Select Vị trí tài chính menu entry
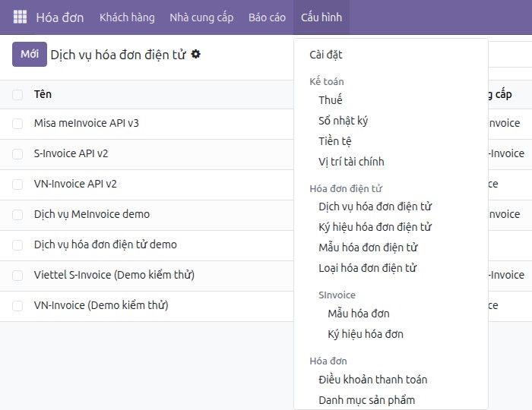532x410 pixels. pyautogui.click(x=351, y=162)
